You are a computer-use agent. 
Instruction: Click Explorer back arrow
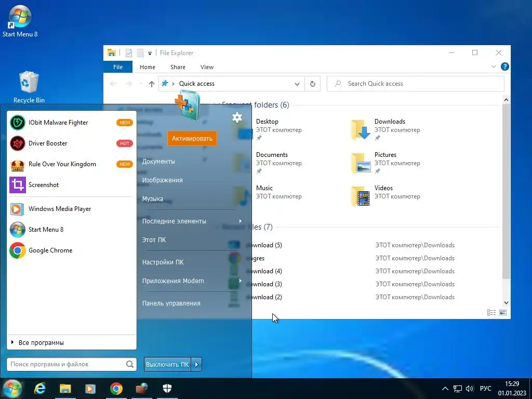pos(113,84)
